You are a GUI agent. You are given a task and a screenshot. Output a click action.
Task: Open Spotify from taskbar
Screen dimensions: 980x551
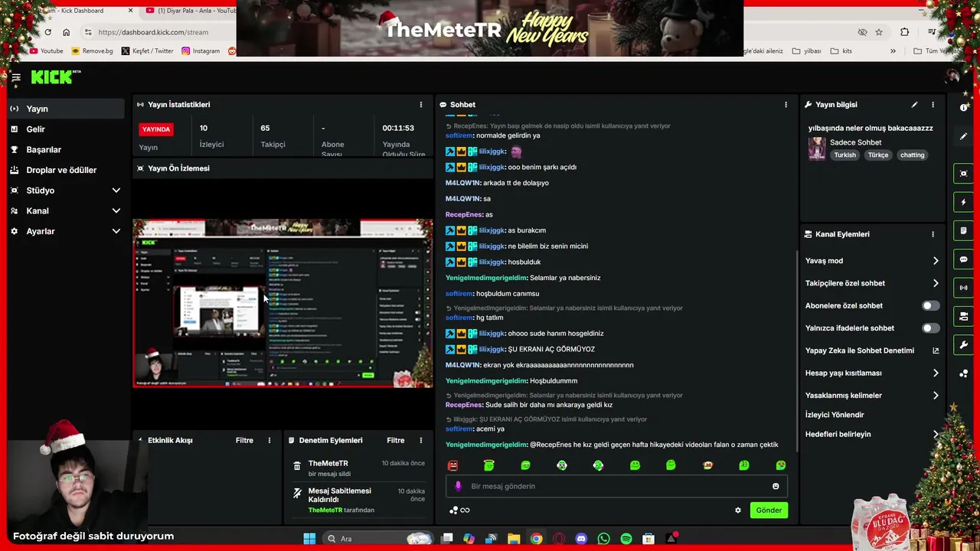(x=626, y=539)
